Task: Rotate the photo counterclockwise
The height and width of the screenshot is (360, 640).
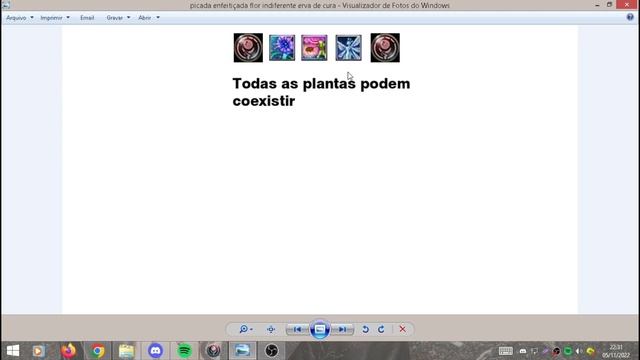Action: pos(365,329)
